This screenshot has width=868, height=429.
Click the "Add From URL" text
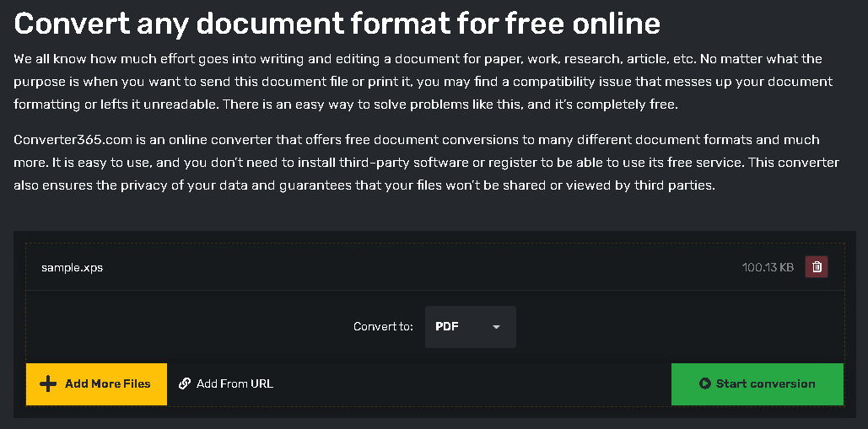point(235,383)
